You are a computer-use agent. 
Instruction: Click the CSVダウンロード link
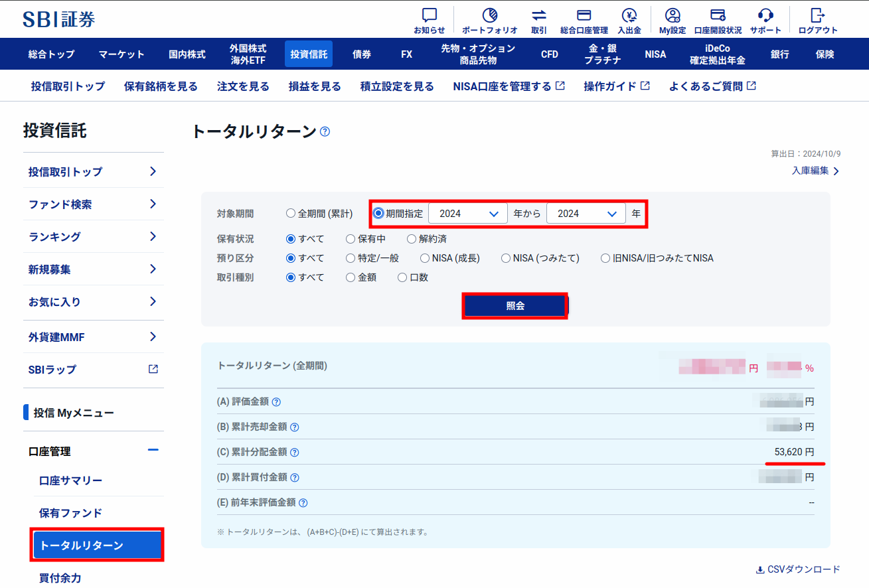point(797,569)
